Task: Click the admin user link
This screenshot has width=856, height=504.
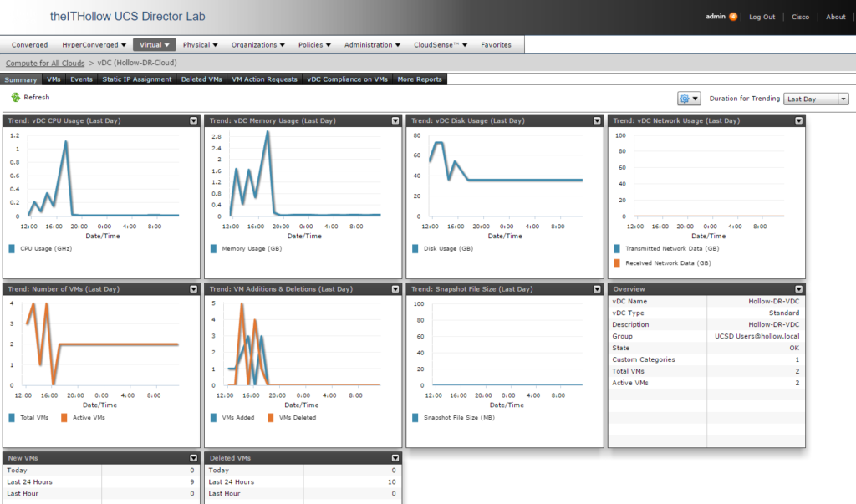Action: coord(716,17)
